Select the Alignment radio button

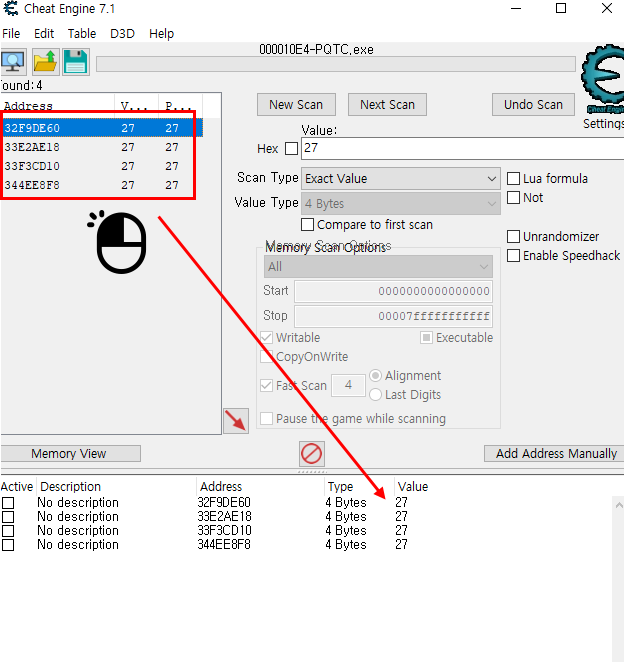(375, 376)
